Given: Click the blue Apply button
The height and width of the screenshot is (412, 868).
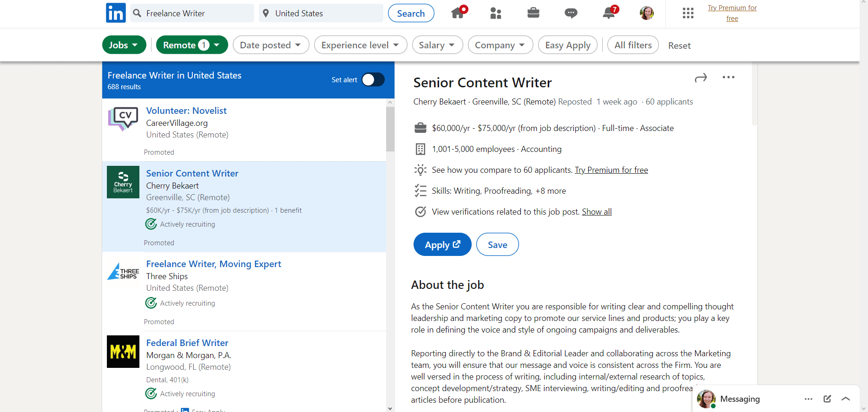Looking at the screenshot, I should pyautogui.click(x=442, y=244).
